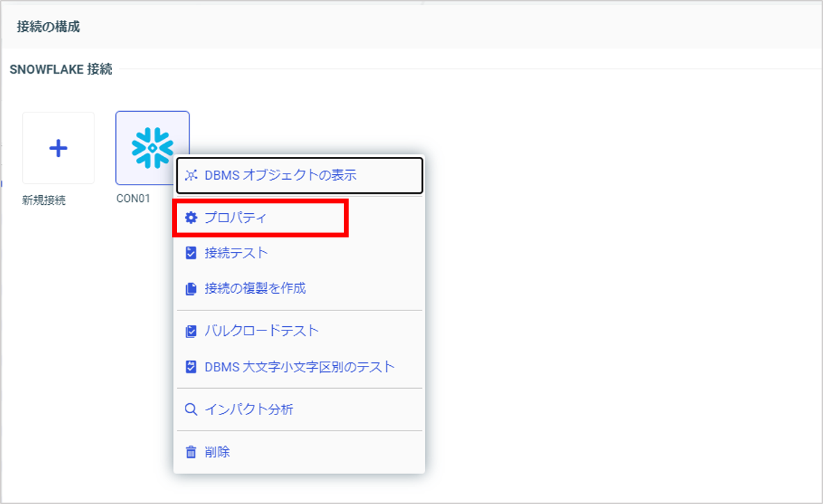This screenshot has width=823, height=504.
Task: Click the checklist icon beside 接続テスト
Action: [191, 253]
